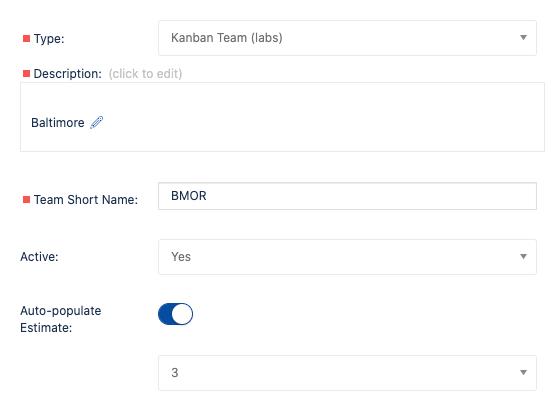Click the red required marker beside Description
The width and height of the screenshot is (554, 404).
(26, 74)
